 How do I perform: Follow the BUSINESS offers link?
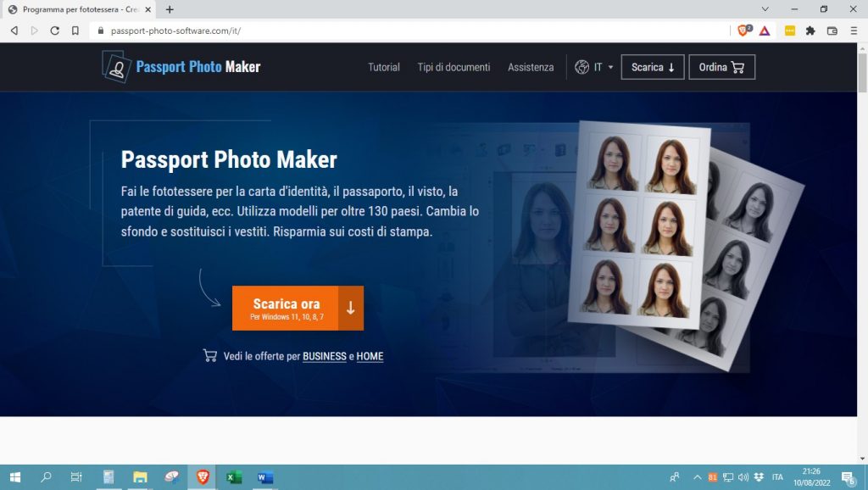[x=325, y=356]
